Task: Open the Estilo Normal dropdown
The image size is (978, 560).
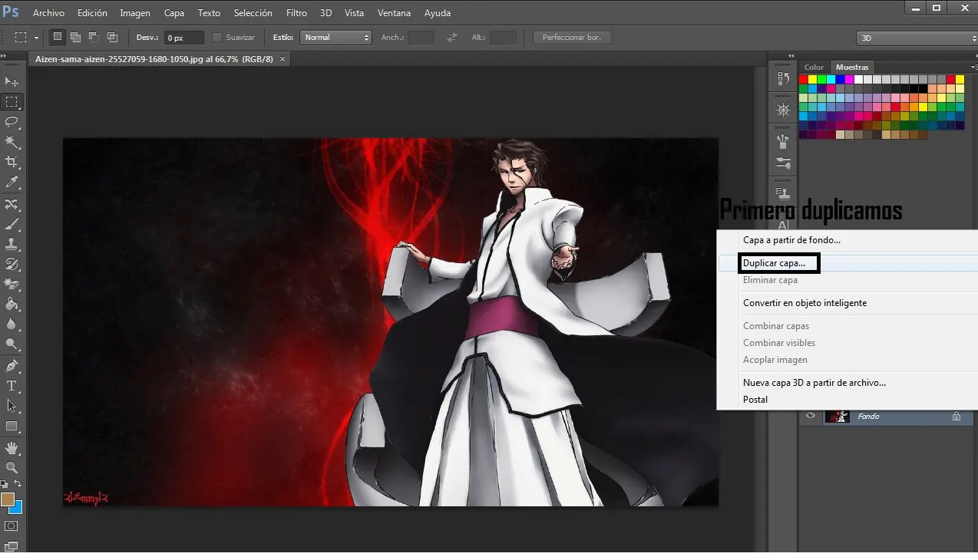Action: (335, 37)
